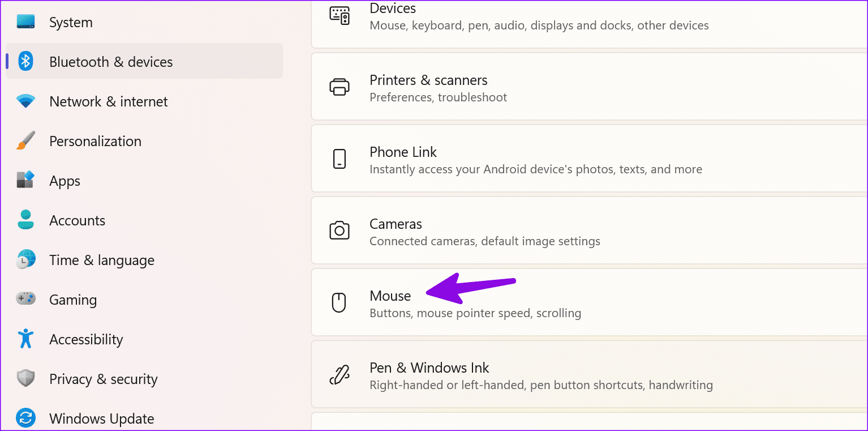Click the Phone Link phone icon
Viewport: 868px width, 431px height.
(x=340, y=159)
